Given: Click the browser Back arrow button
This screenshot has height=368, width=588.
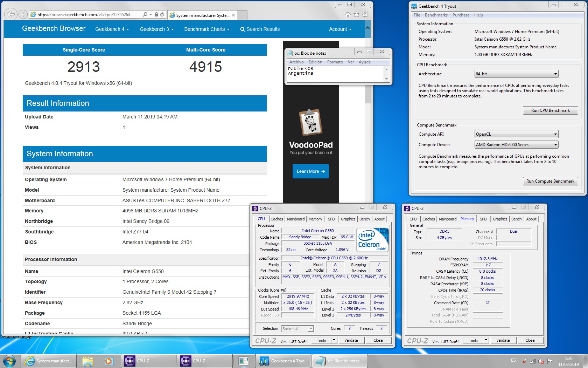Looking at the screenshot, I should click(x=11, y=14).
